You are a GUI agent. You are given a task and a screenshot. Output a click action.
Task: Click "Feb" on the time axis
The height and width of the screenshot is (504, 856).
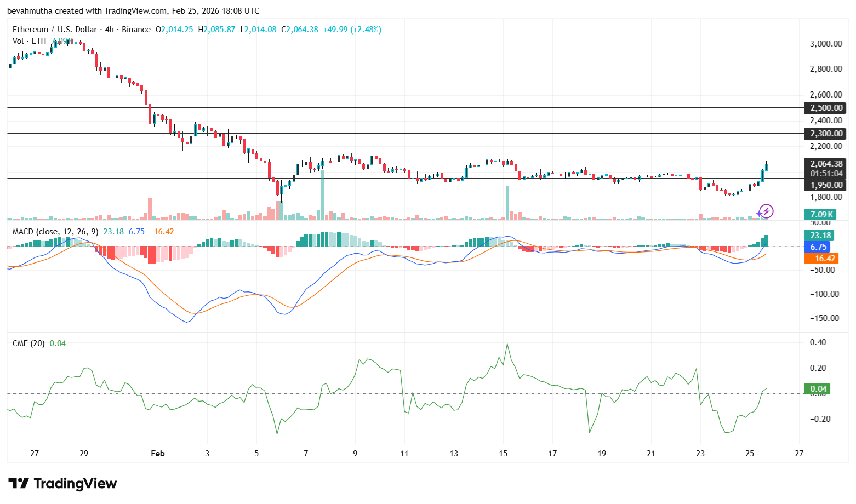(157, 454)
